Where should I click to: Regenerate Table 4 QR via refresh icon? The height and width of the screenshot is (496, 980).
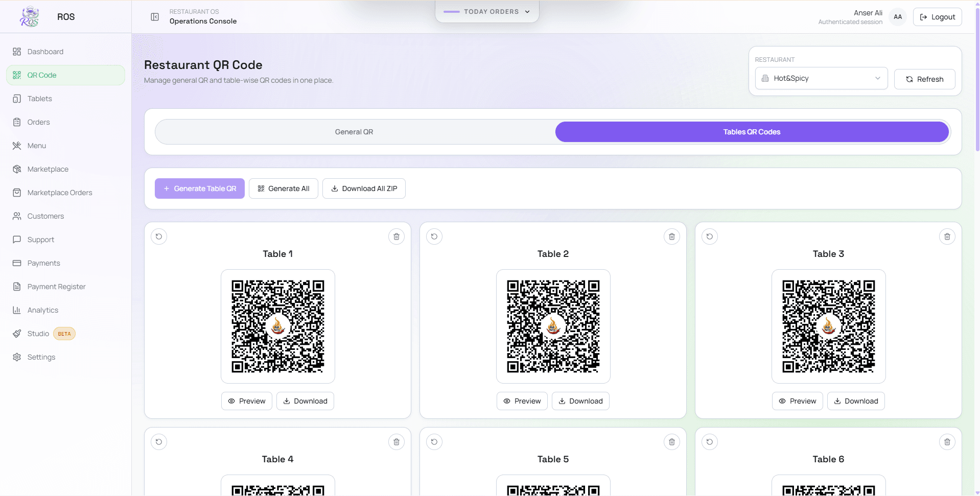[159, 442]
